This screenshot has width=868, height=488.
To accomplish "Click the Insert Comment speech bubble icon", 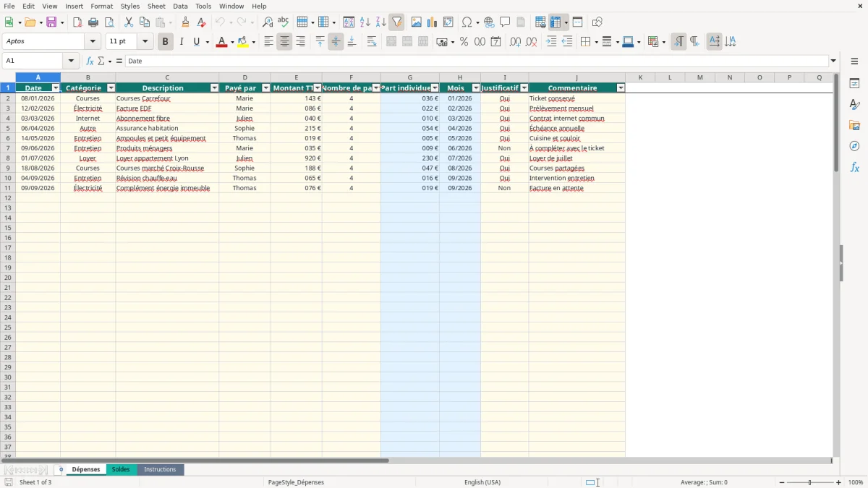I will [505, 22].
